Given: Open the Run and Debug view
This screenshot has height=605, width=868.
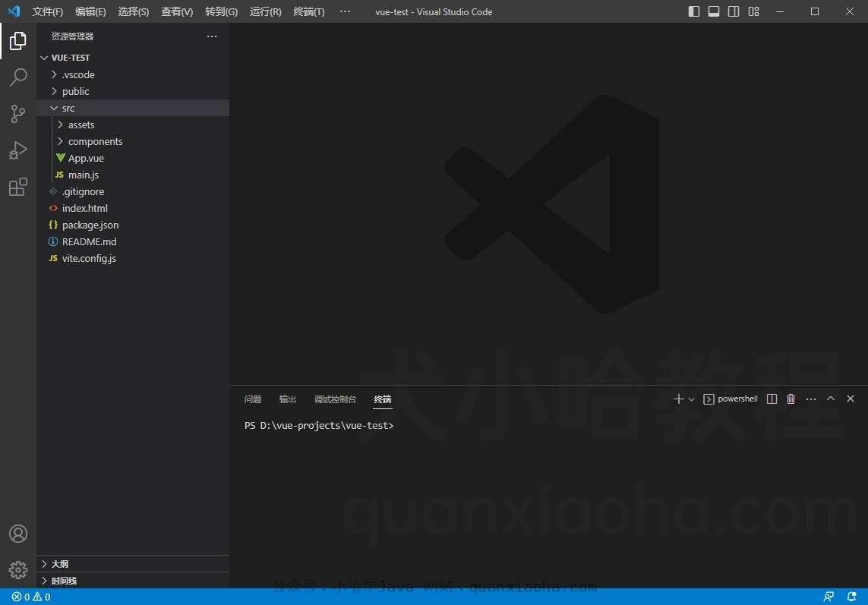Looking at the screenshot, I should pyautogui.click(x=18, y=150).
